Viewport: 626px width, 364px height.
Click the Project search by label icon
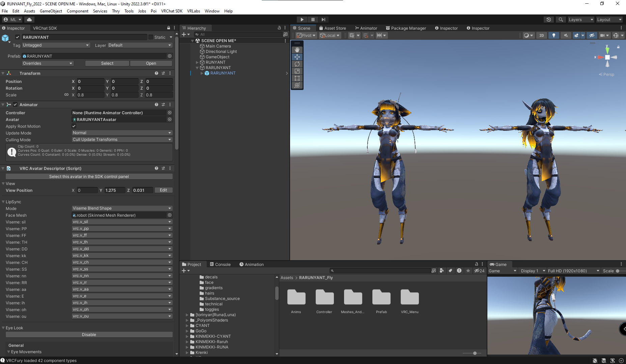450,271
